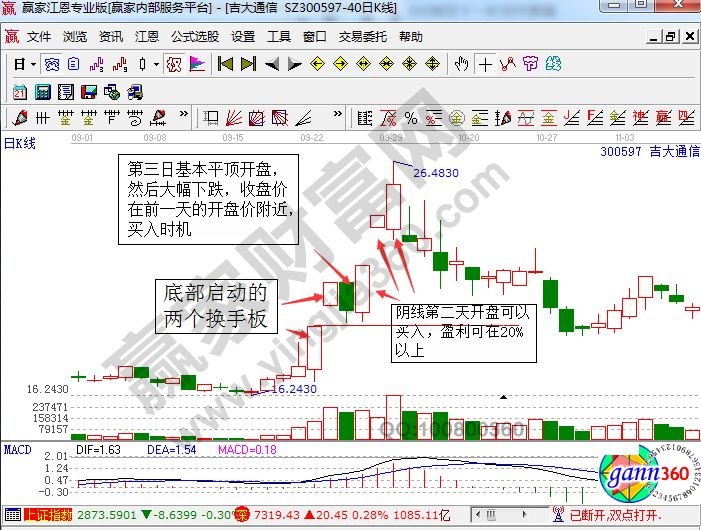Viewport: 701px width, 530px height.
Task: Click the red F angle-lines tool
Action: pyautogui.click(x=595, y=118)
